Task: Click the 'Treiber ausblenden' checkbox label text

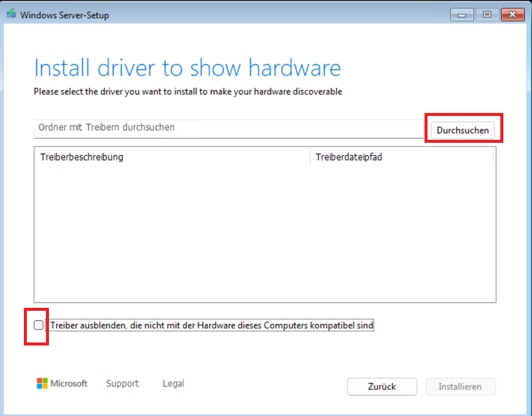Action: click(x=212, y=326)
